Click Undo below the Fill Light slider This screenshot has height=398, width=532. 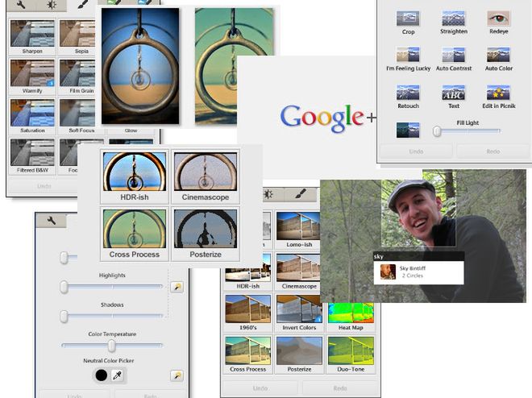click(x=416, y=151)
